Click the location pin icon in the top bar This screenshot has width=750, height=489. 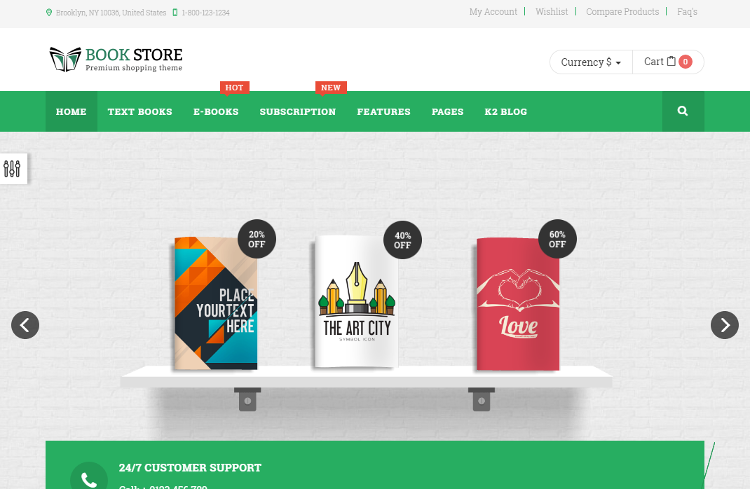(x=49, y=12)
